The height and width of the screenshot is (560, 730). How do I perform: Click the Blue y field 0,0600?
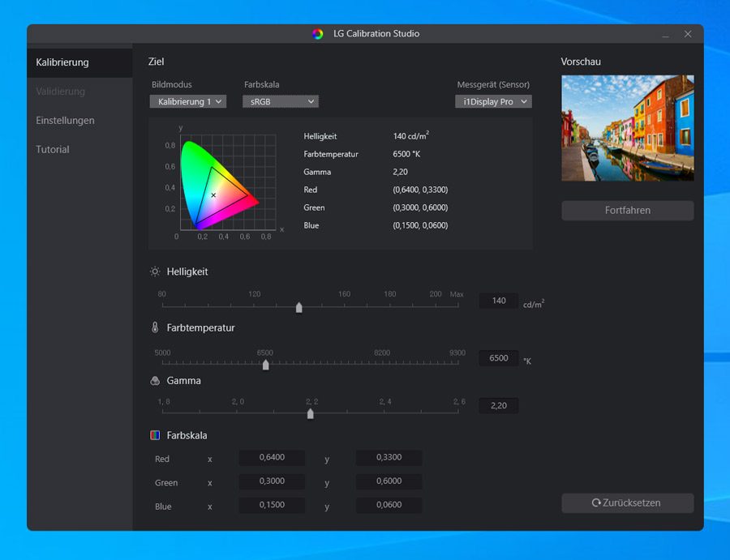[x=389, y=505]
